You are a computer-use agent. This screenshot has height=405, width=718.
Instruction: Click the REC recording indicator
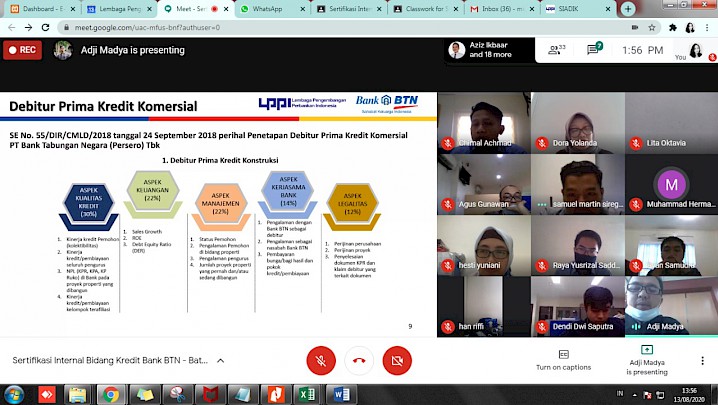pos(22,50)
